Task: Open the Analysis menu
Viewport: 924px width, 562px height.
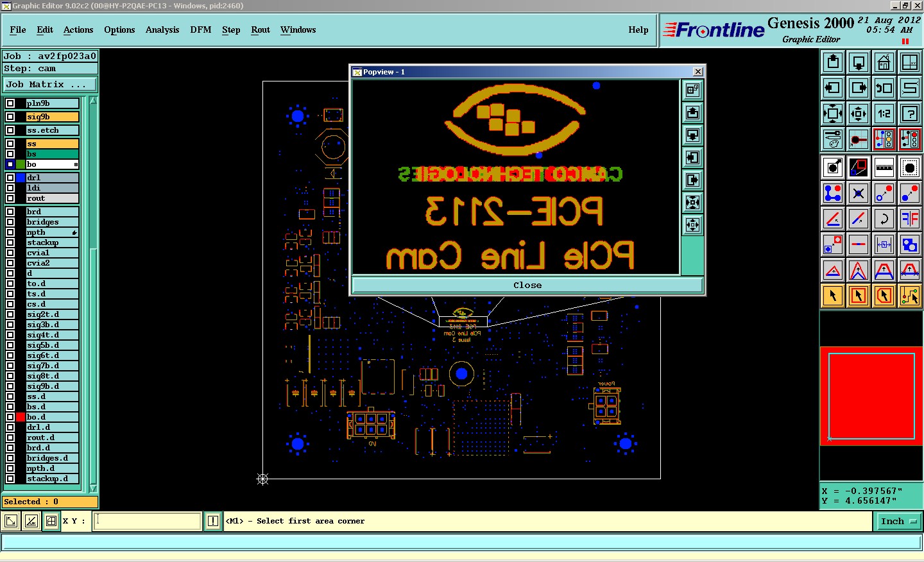Action: 162,30
